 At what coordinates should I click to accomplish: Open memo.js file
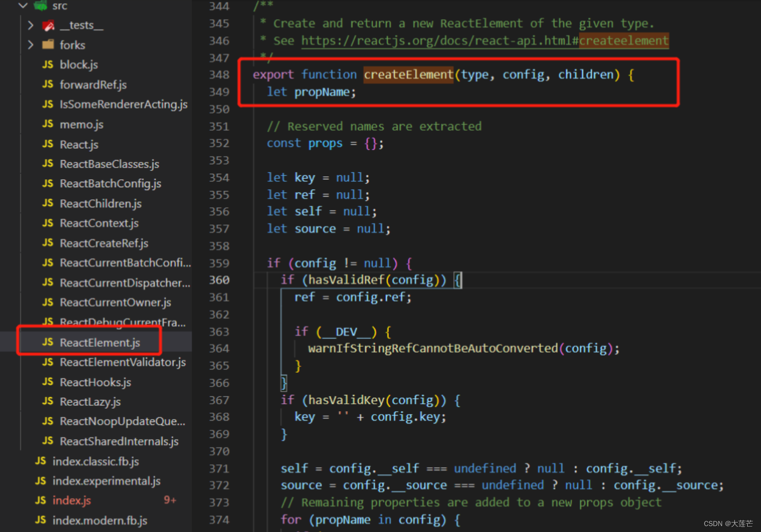tap(82, 124)
